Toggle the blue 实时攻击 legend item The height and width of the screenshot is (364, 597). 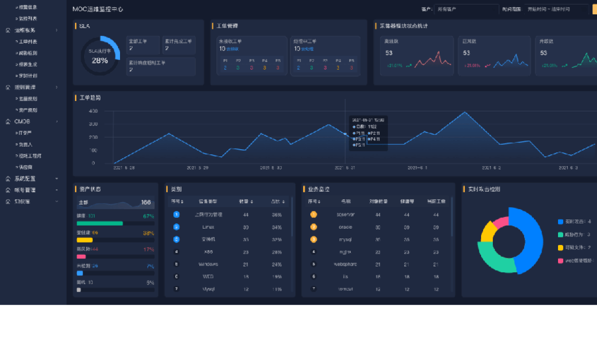pos(561,221)
